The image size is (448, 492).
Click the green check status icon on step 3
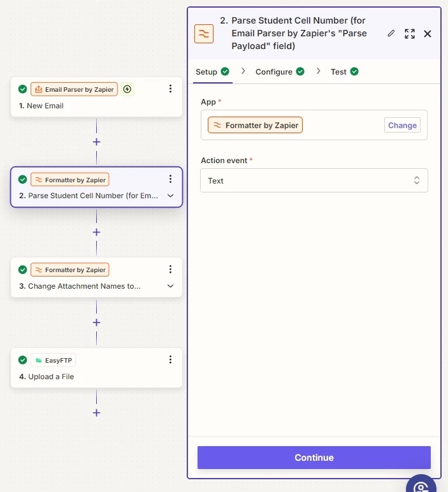tap(22, 270)
